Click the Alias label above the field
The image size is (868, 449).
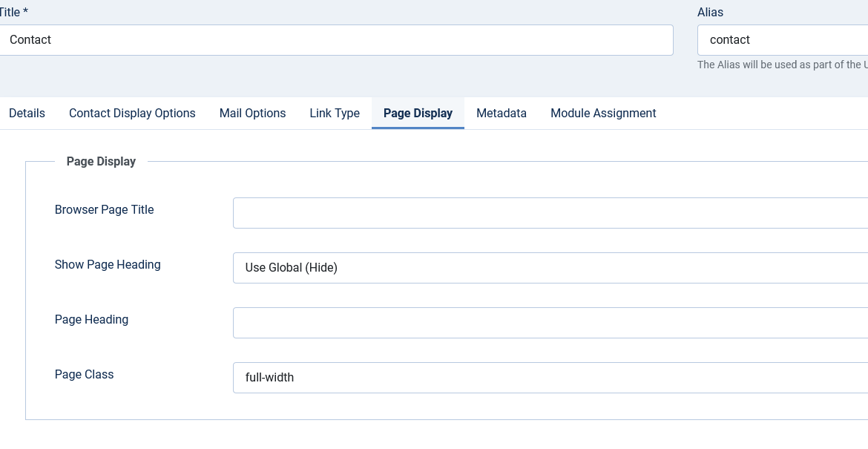710,13
